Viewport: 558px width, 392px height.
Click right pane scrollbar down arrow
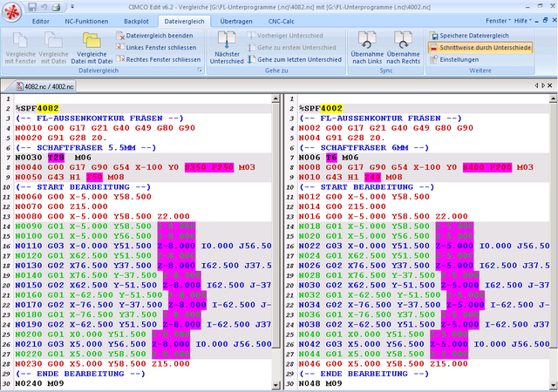pos(553,385)
